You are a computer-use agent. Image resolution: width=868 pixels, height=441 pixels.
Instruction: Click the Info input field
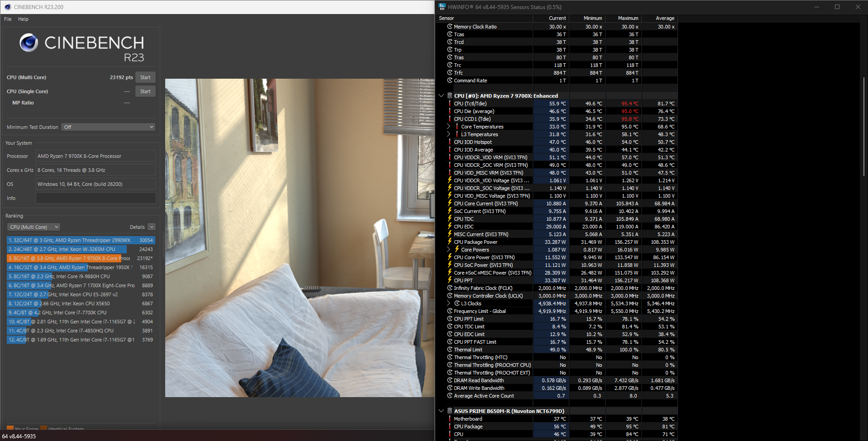(95, 198)
